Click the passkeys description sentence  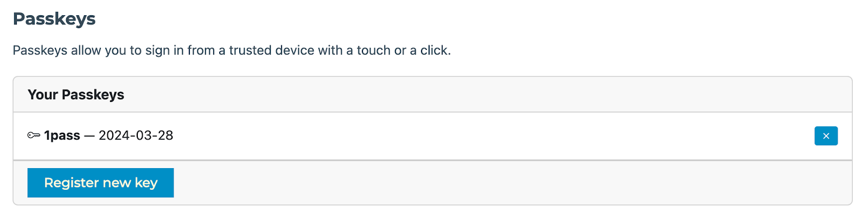coord(232,50)
